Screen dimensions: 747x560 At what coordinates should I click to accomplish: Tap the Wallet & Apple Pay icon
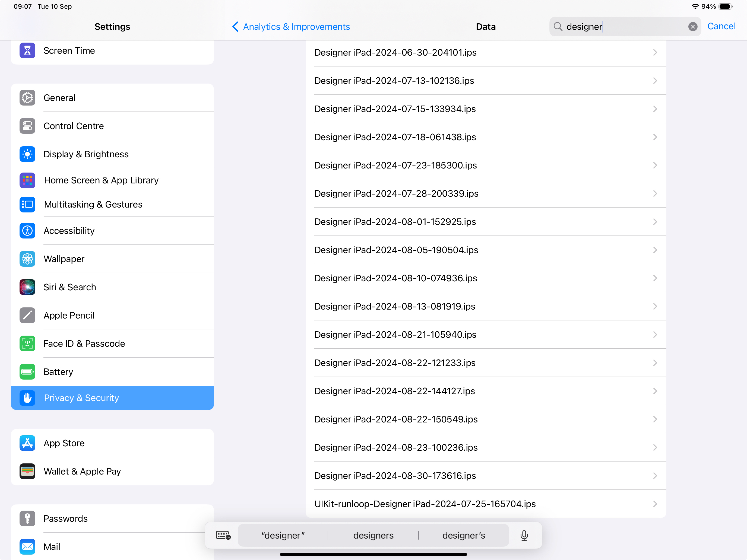tap(27, 471)
